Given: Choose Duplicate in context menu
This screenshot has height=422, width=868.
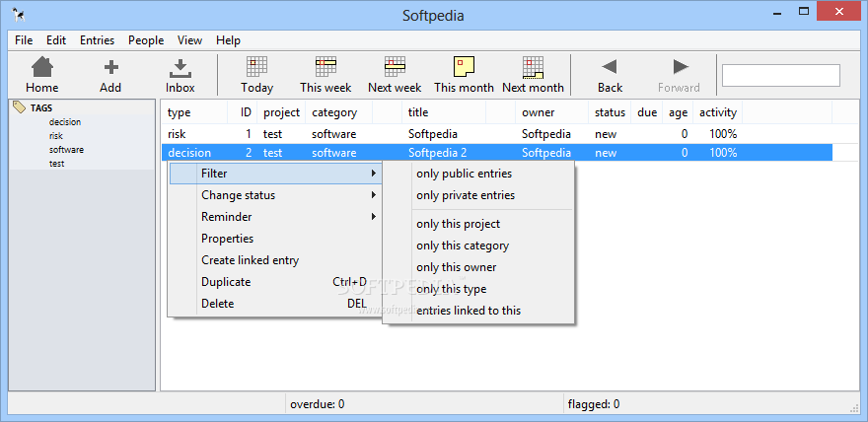Looking at the screenshot, I should click(x=275, y=282).
